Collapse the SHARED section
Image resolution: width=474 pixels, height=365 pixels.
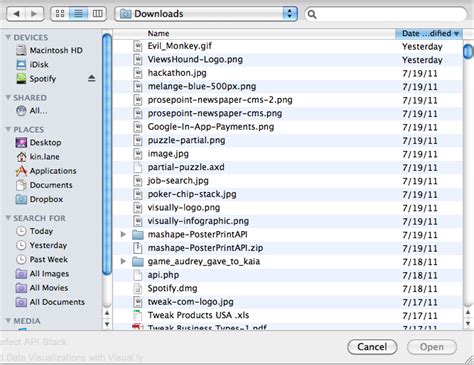[x=8, y=97]
